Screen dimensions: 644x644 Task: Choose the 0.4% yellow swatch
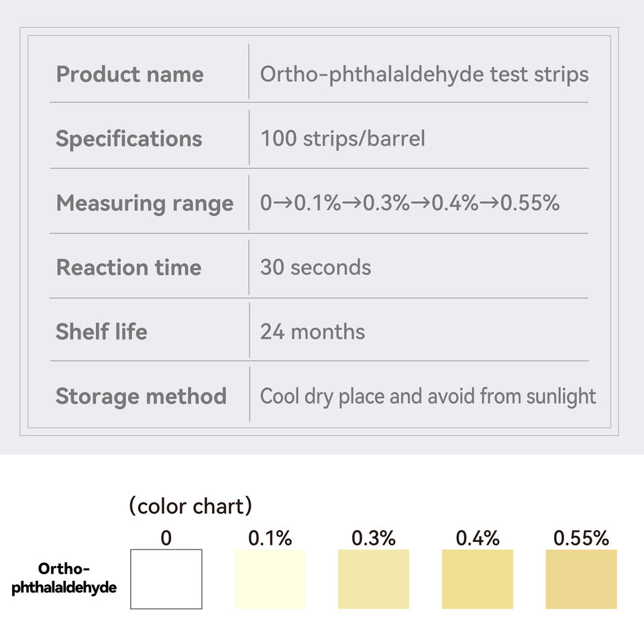(x=478, y=579)
